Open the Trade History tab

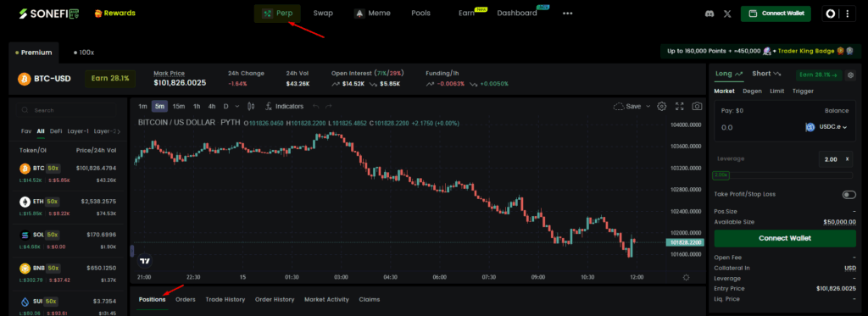tap(225, 299)
